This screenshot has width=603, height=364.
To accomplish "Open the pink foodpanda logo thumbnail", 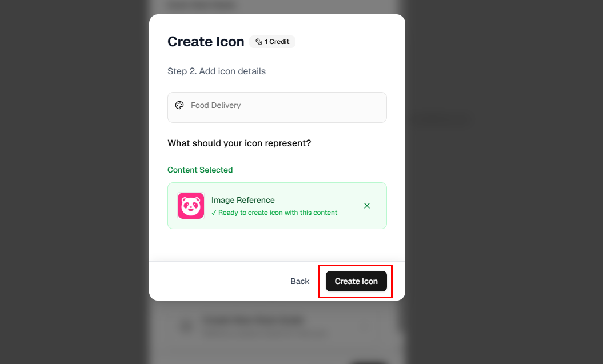I will (x=190, y=206).
